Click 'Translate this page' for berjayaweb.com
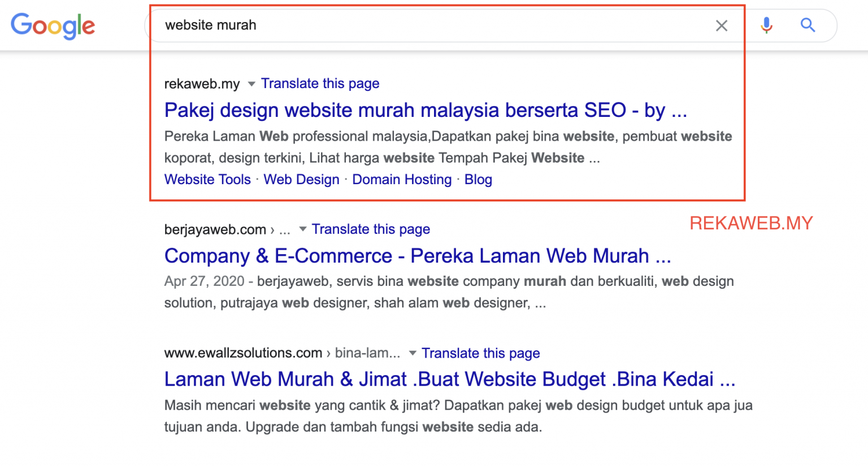This screenshot has height=466, width=868. point(371,229)
